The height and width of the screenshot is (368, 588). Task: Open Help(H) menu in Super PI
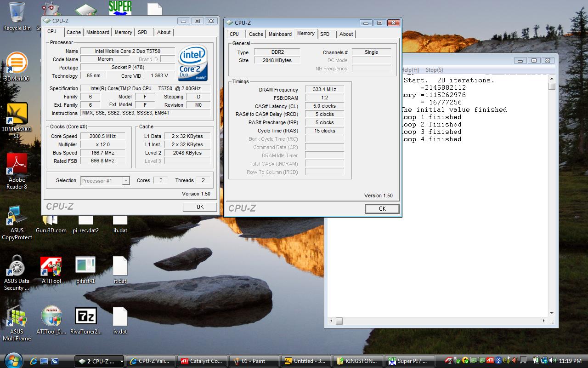point(411,70)
